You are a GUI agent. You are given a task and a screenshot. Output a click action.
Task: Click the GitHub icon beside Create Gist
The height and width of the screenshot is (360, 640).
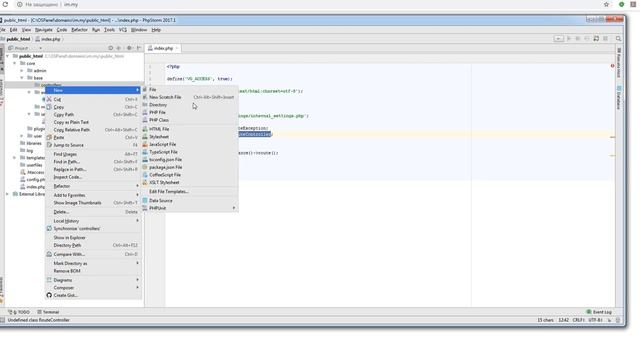(49, 295)
